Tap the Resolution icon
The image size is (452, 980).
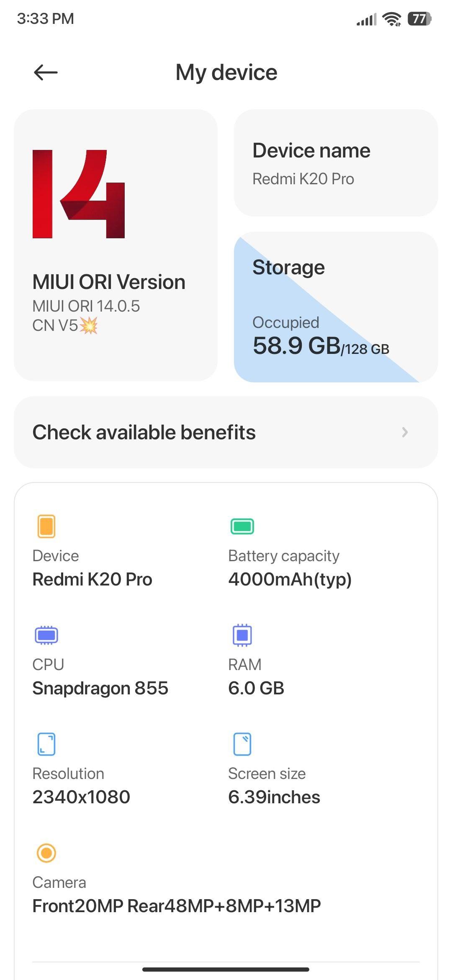(46, 744)
